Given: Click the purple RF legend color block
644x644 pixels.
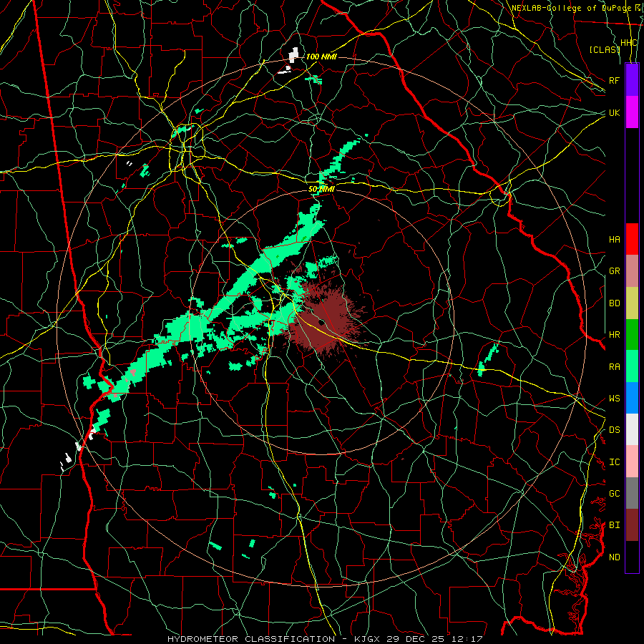Looking at the screenshot, I should (632, 80).
